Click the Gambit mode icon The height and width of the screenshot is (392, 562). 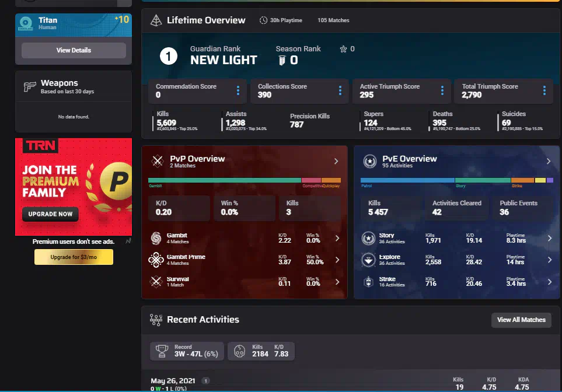point(156,238)
